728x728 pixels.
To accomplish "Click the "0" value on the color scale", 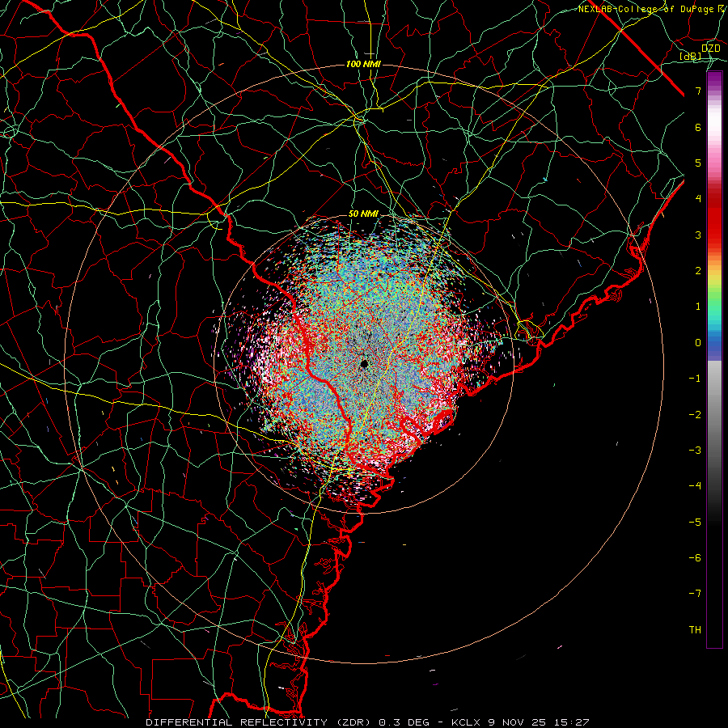I will click(698, 343).
